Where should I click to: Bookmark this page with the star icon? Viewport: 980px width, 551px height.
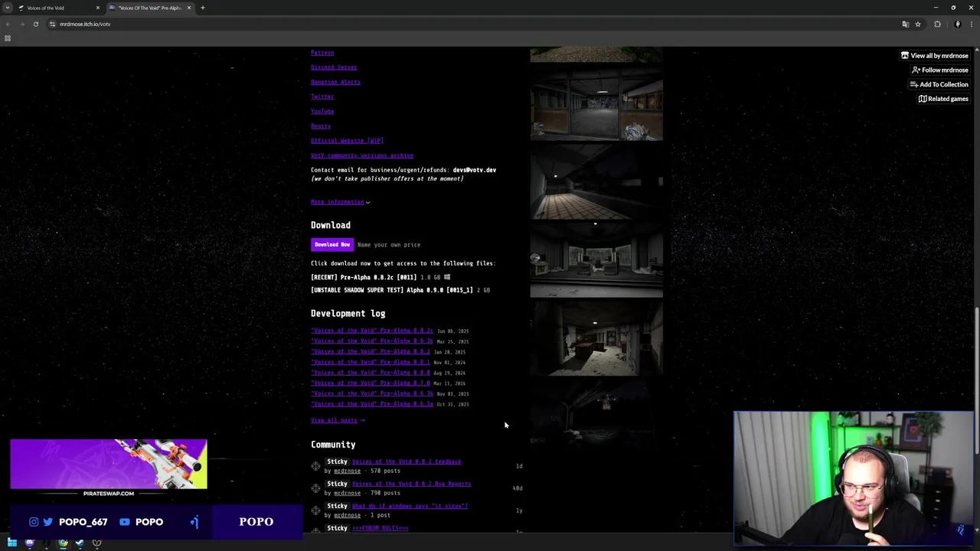917,24
